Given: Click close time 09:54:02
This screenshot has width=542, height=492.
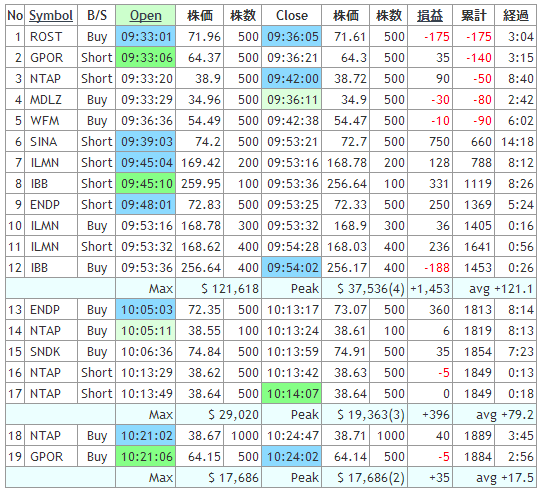Looking at the screenshot, I should (x=292, y=268).
